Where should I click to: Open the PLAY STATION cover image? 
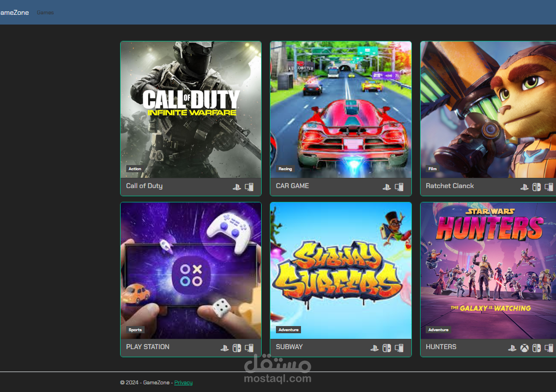click(191, 271)
